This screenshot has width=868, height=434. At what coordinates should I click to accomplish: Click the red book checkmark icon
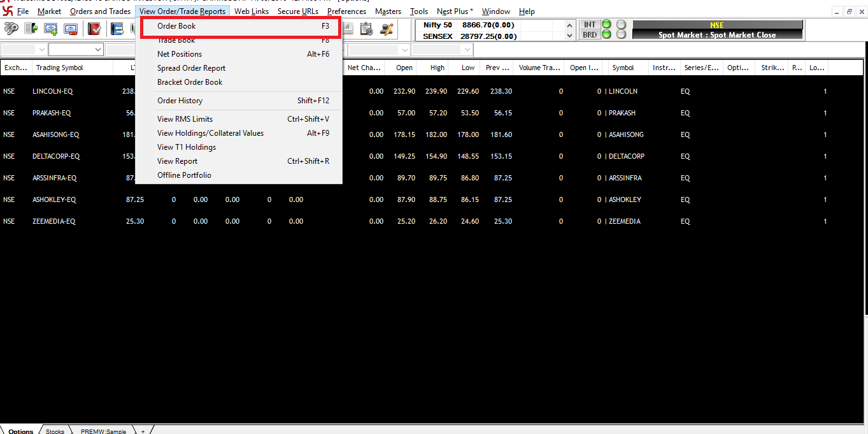pos(94,29)
